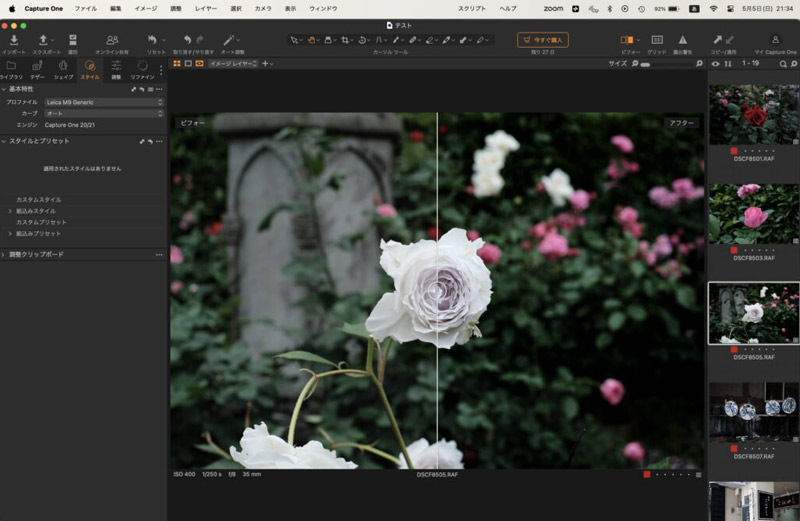
Task: Select the DSCF8501.RAF red rose thumbnail
Action: 753,114
